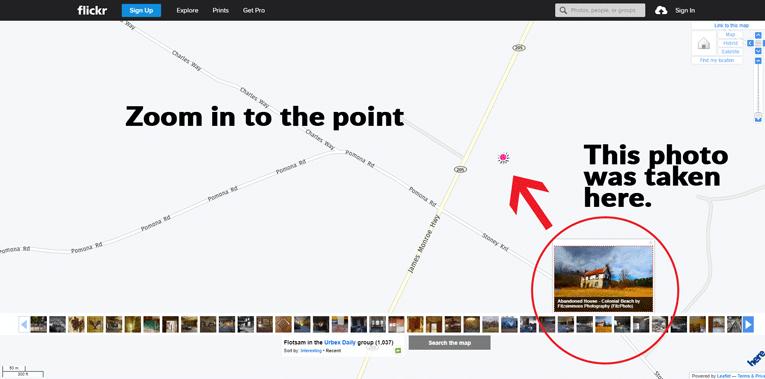Show next photos in the strip

click(748, 324)
